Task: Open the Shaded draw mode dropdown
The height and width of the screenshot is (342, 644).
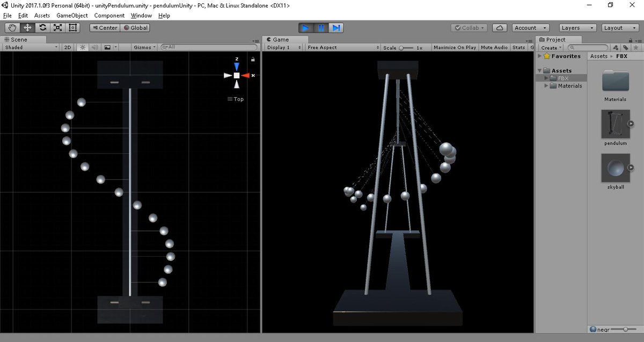Action: tap(31, 47)
